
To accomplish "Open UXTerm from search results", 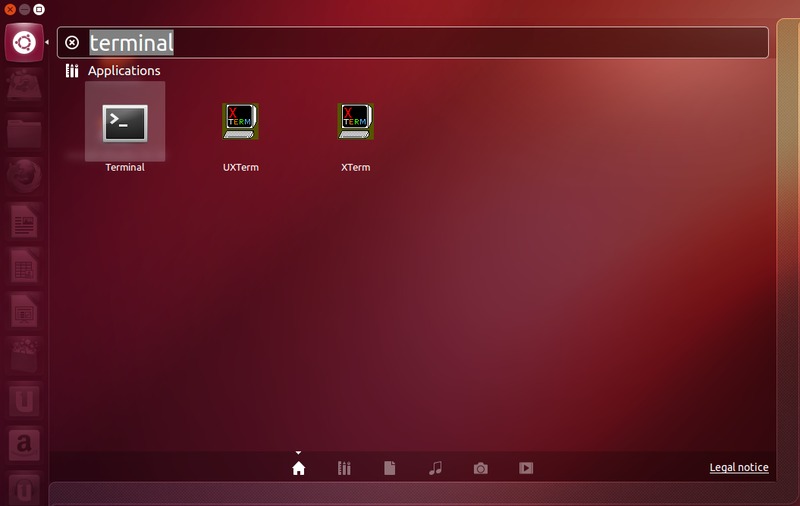I will (240, 124).
